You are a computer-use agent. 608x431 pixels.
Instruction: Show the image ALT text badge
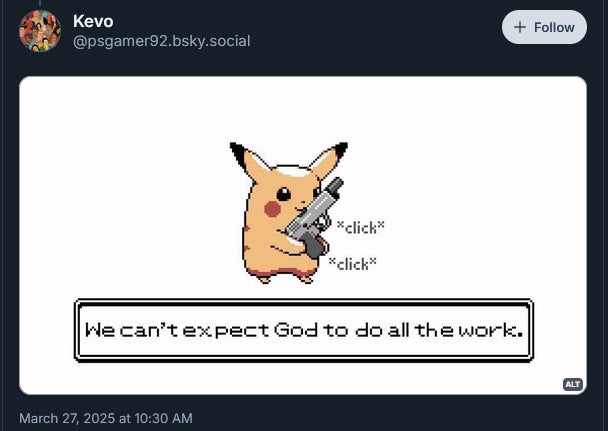click(x=573, y=384)
